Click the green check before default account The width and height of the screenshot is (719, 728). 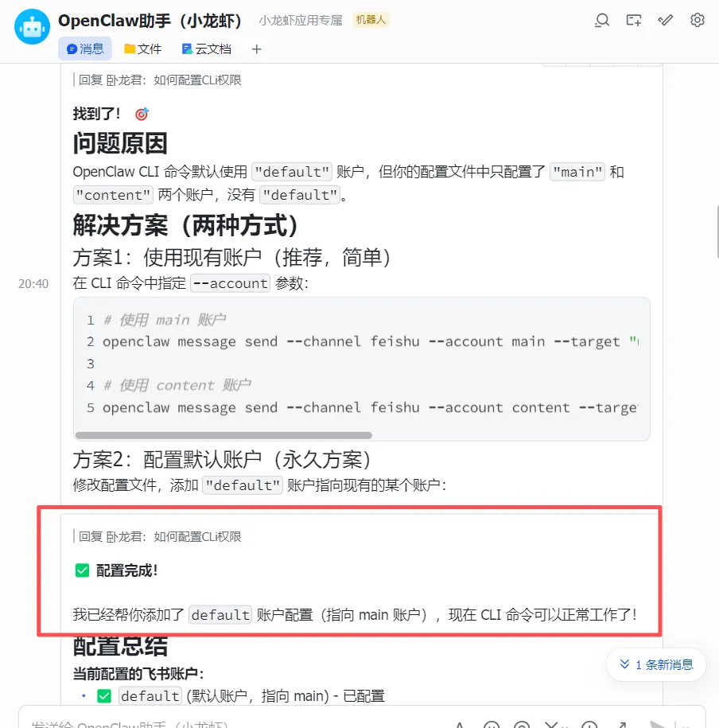104,696
